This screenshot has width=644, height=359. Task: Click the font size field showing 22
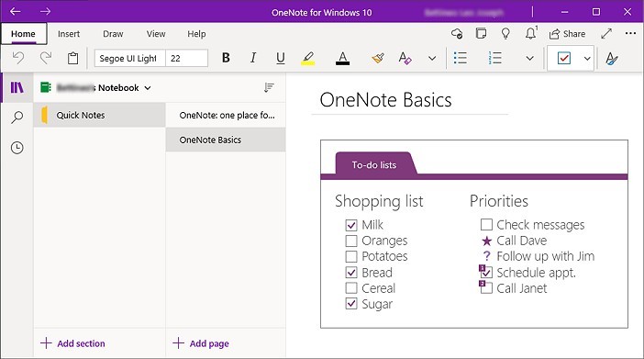[186, 59]
